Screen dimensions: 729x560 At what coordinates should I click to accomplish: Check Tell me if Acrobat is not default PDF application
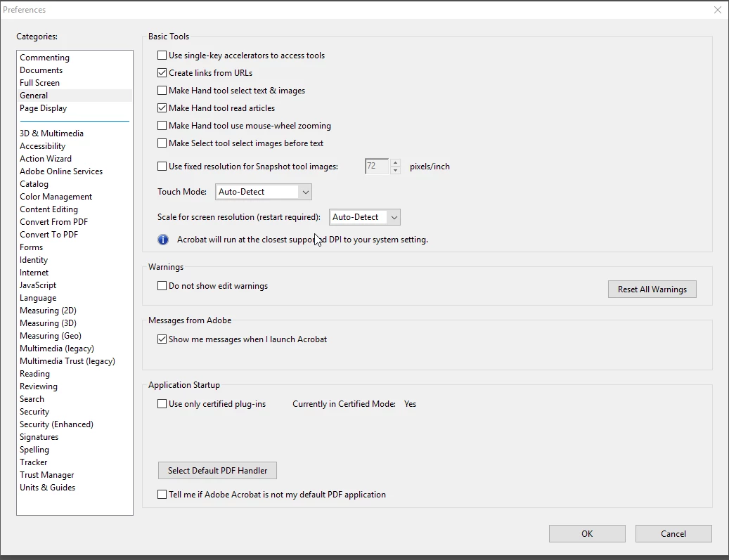[x=162, y=495]
